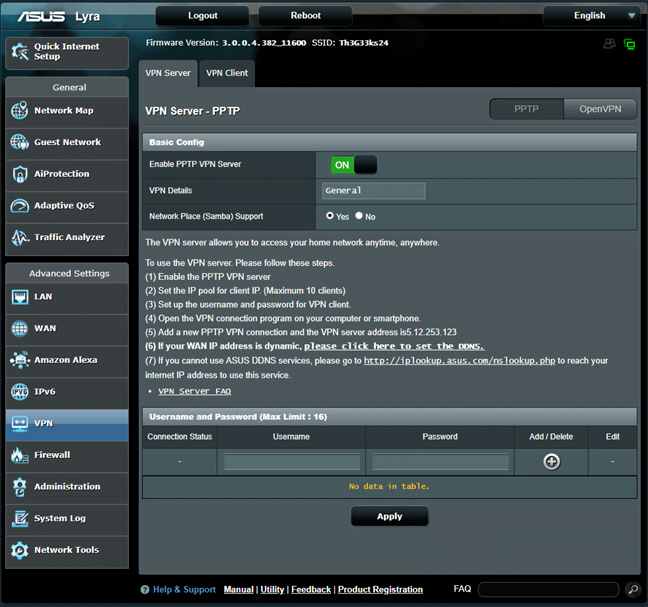Click the 'No data in table.' message

[x=389, y=487]
